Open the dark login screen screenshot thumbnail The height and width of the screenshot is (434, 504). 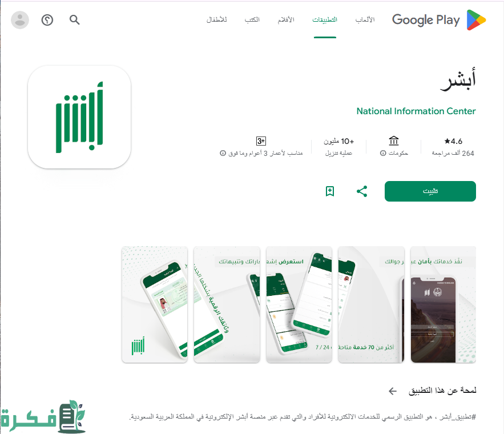(443, 304)
